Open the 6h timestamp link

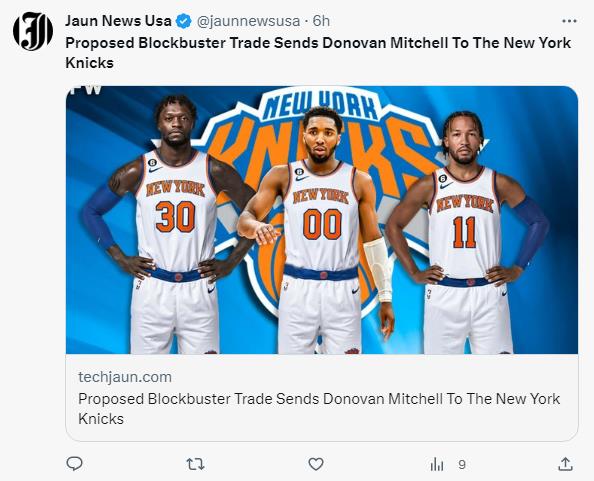pos(321,21)
